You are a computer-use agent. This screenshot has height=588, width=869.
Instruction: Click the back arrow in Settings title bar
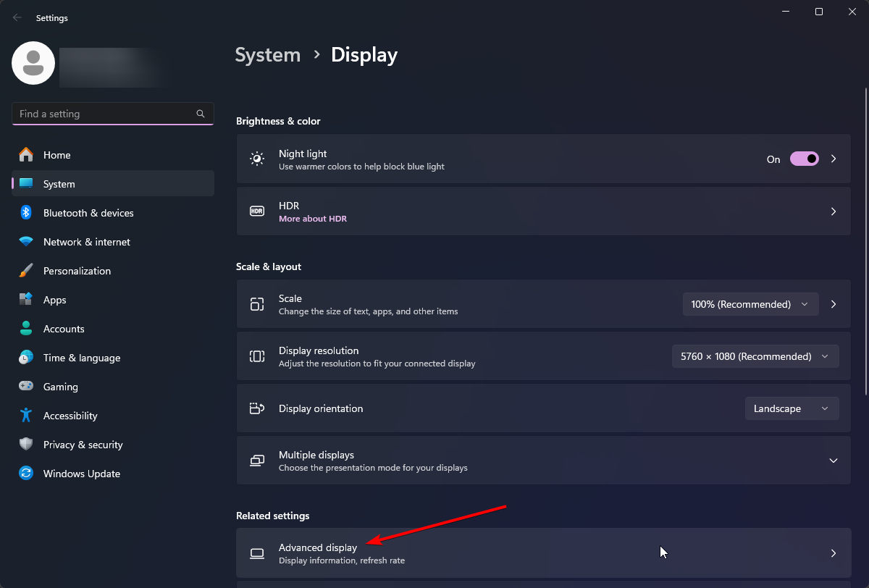click(17, 18)
